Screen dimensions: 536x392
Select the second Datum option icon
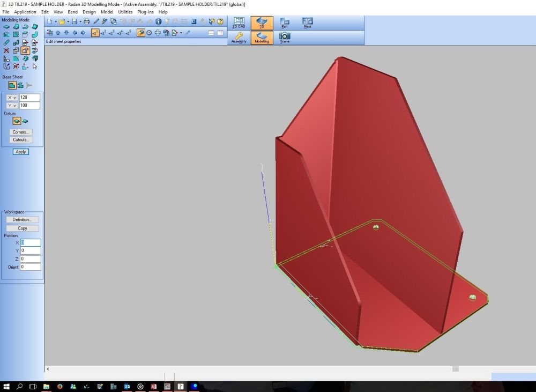coord(25,121)
